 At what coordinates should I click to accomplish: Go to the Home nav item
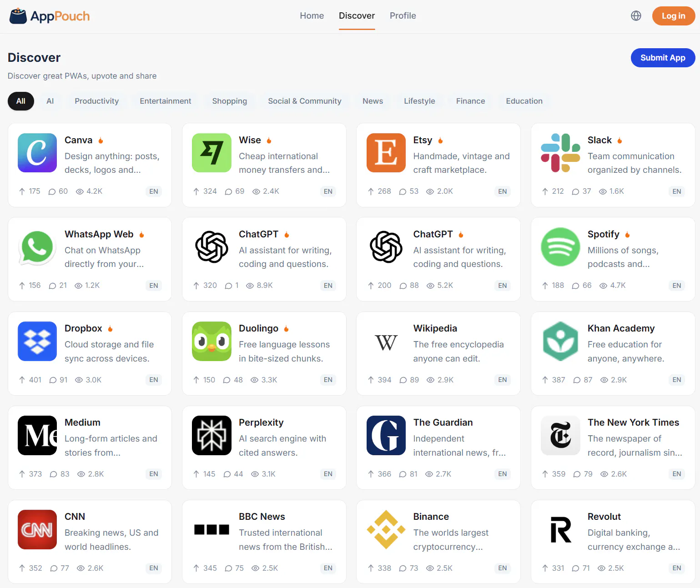tap(312, 16)
